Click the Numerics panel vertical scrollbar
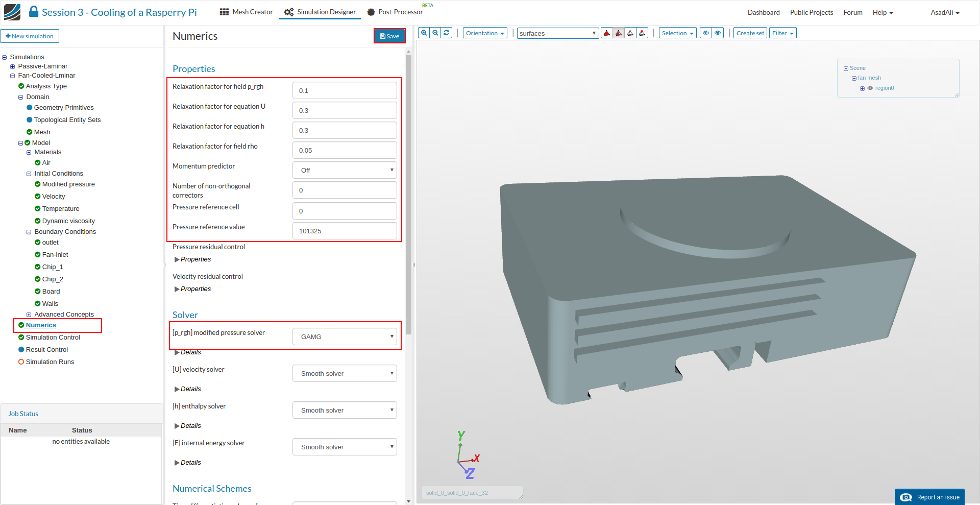980x505 pixels. [408, 194]
